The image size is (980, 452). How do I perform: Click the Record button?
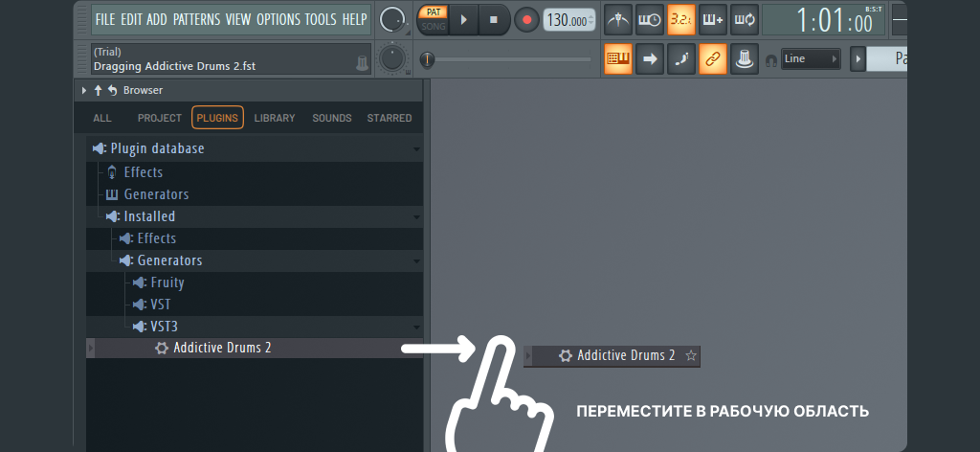526,20
